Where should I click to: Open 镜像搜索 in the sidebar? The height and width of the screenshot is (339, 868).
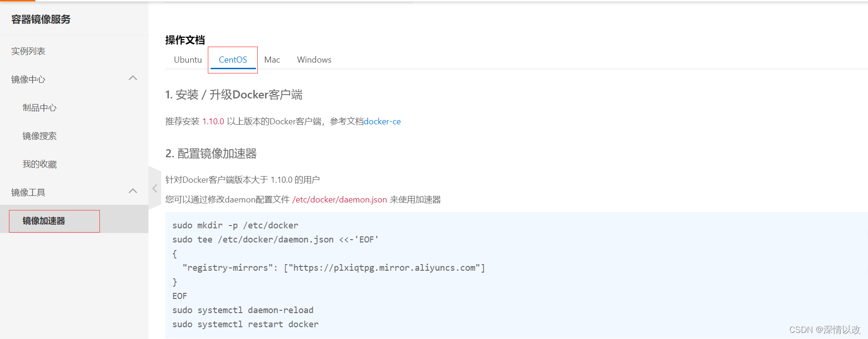click(x=40, y=136)
